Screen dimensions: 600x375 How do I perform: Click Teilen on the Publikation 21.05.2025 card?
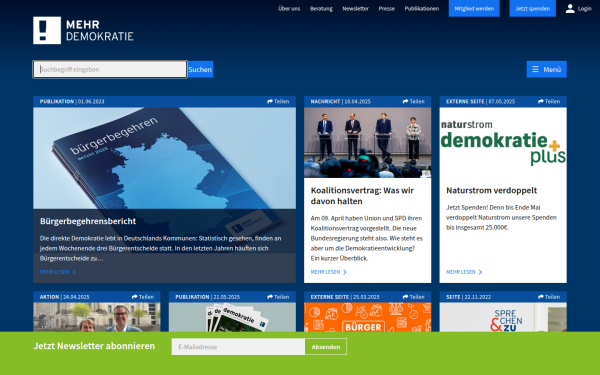click(x=278, y=297)
